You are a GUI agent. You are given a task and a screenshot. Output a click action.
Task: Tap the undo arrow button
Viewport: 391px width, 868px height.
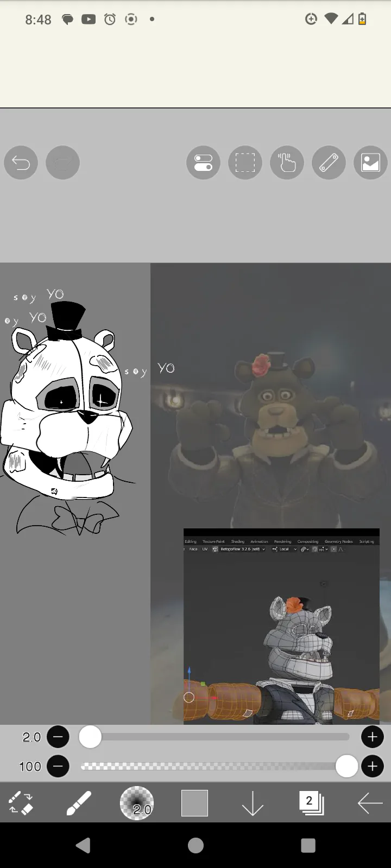tap(21, 162)
